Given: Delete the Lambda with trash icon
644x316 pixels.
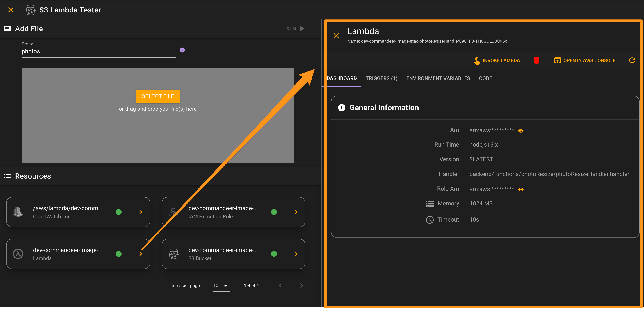Looking at the screenshot, I should coord(536,60).
